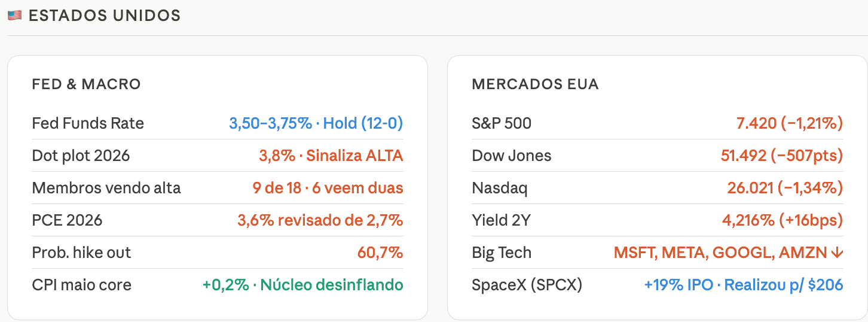Select the Prob. hike out 60,7% value
Screen dimensions: 868x322
pos(380,253)
